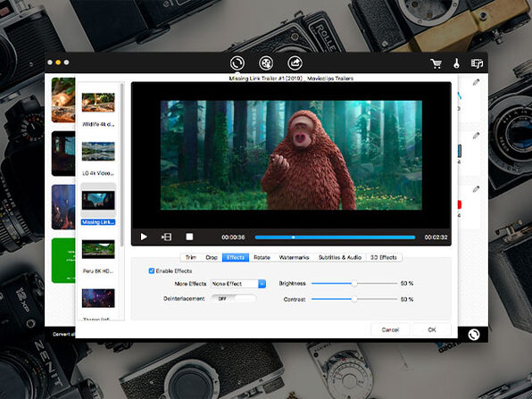Viewport: 532px width, 399px height.
Task: Click the second pencil edit icon
Action: [x=476, y=136]
